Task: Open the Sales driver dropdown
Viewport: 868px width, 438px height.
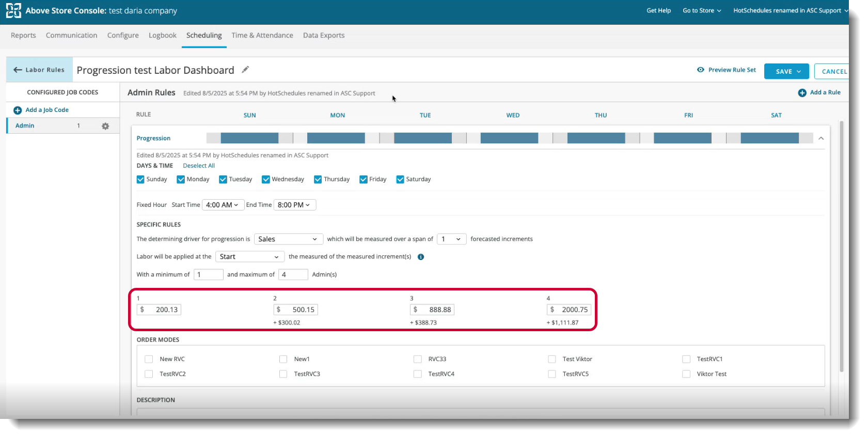Action: [288, 239]
